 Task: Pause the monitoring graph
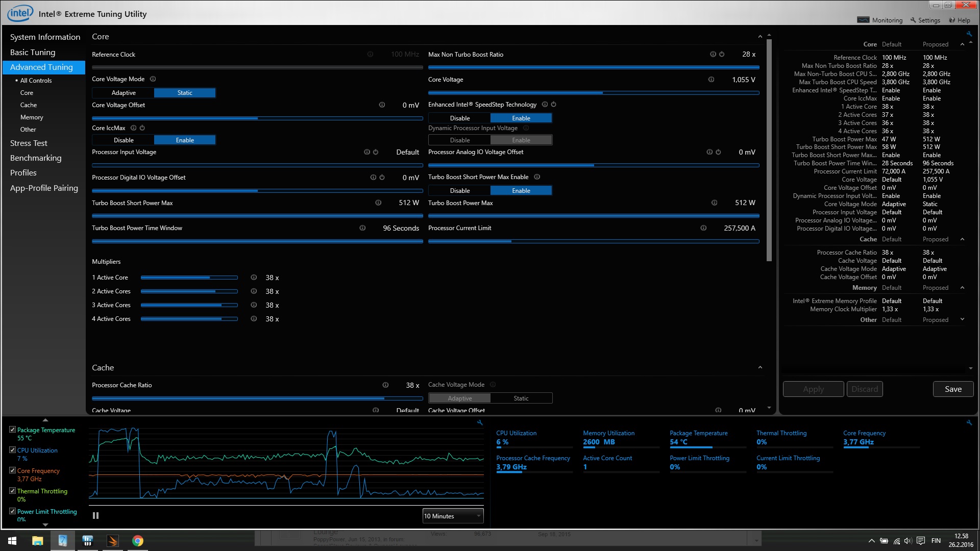[95, 516]
